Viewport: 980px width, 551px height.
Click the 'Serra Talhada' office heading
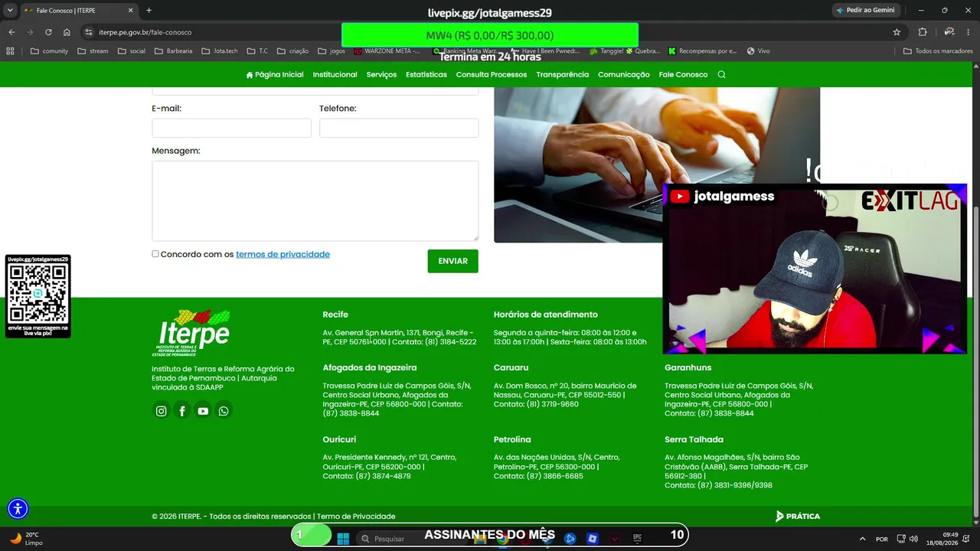(694, 439)
